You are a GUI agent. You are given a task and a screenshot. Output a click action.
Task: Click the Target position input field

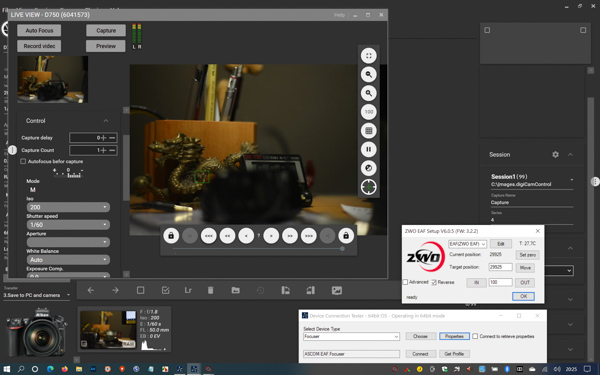pos(500,267)
